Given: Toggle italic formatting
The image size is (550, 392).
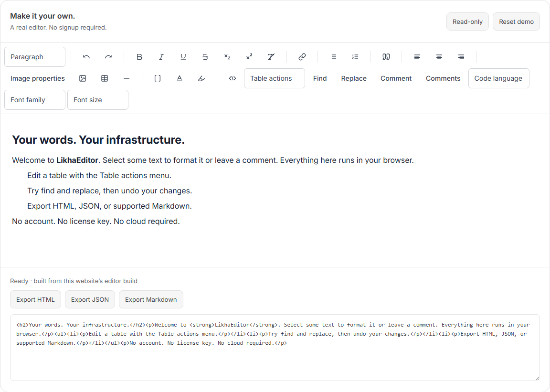Looking at the screenshot, I should point(161,57).
